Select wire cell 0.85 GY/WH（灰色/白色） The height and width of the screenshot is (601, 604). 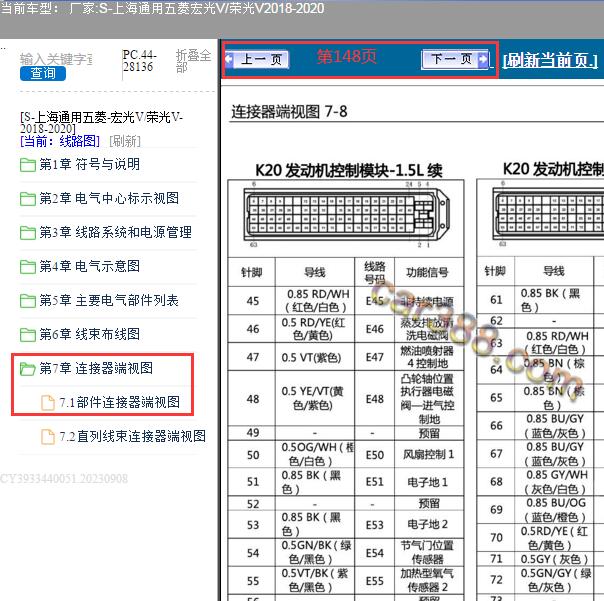554,482
